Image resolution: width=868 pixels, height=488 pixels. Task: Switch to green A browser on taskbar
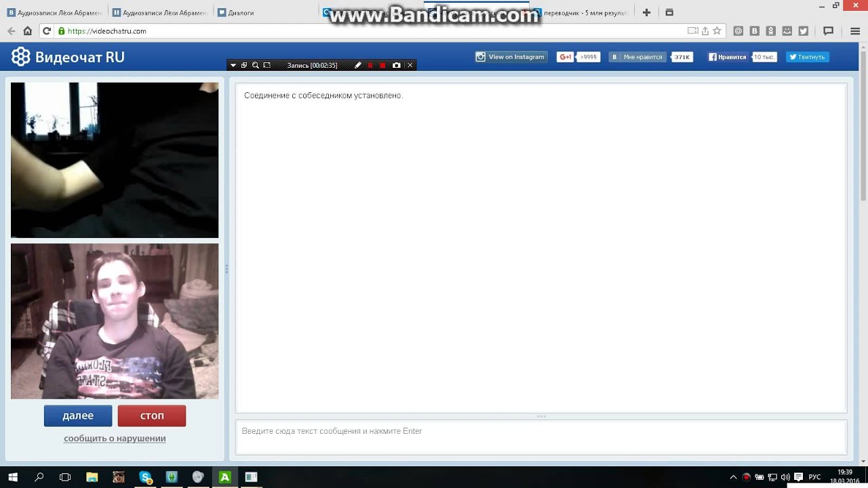pos(225,477)
